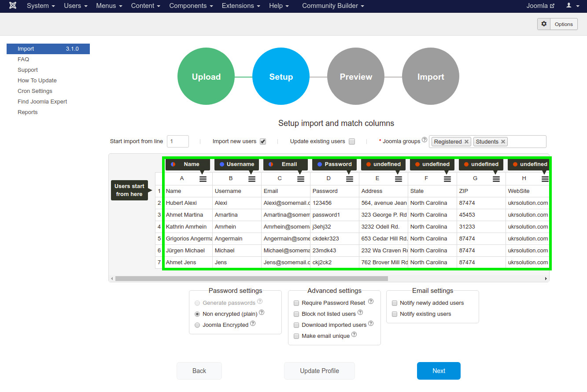
Task: Click the gear icon in Options button
Action: (544, 24)
